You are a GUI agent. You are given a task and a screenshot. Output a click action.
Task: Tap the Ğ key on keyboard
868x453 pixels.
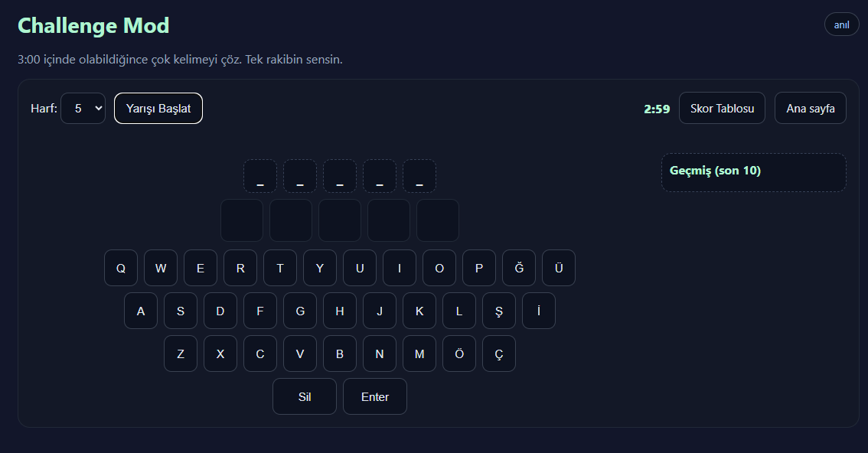(519, 269)
